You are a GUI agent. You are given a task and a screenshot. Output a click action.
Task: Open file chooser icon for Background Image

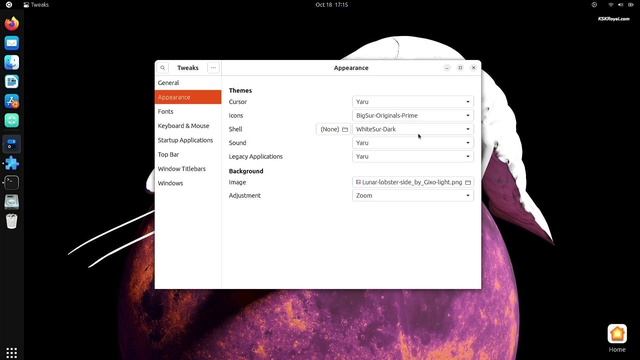point(468,182)
